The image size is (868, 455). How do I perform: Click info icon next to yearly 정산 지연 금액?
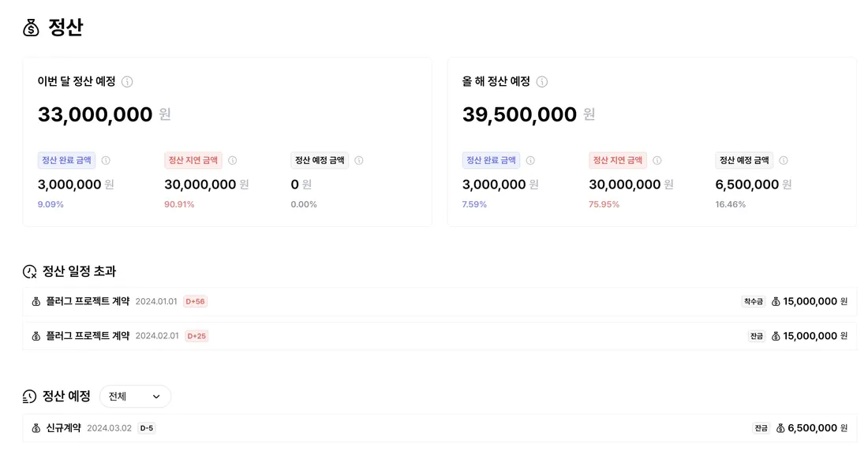[657, 161]
